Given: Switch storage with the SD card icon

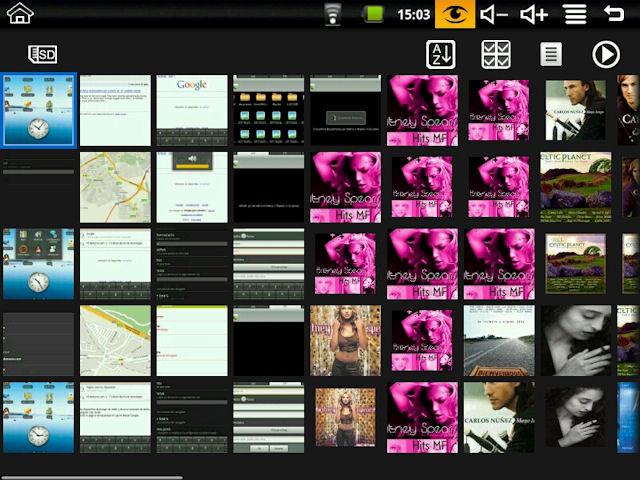Looking at the screenshot, I should point(42,54).
